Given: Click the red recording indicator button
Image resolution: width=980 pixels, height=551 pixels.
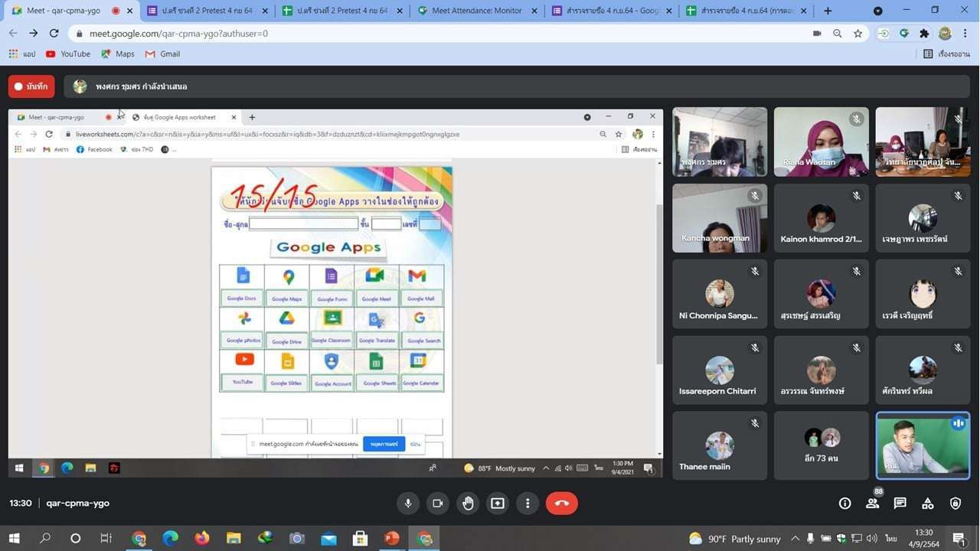Looking at the screenshot, I should pos(31,86).
